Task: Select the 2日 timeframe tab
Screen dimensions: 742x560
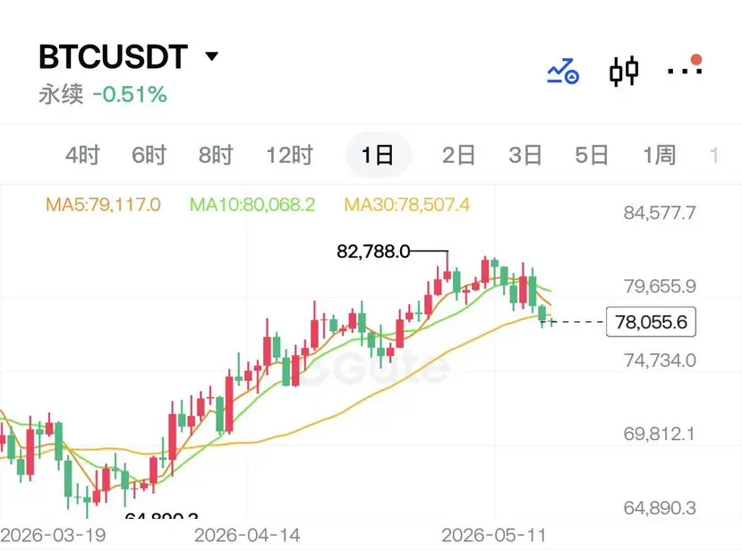Action: (x=458, y=155)
